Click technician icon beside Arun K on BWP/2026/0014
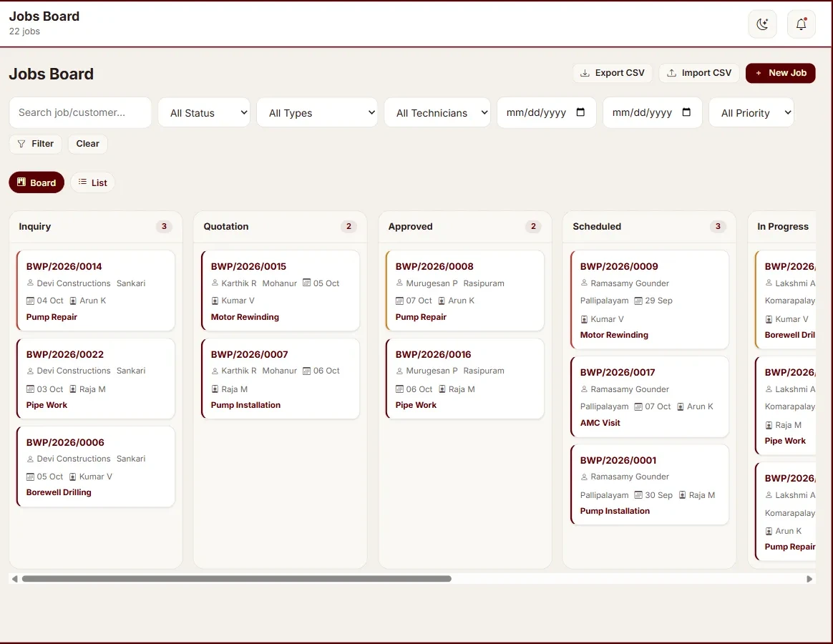Image resolution: width=833 pixels, height=644 pixels. (x=73, y=301)
